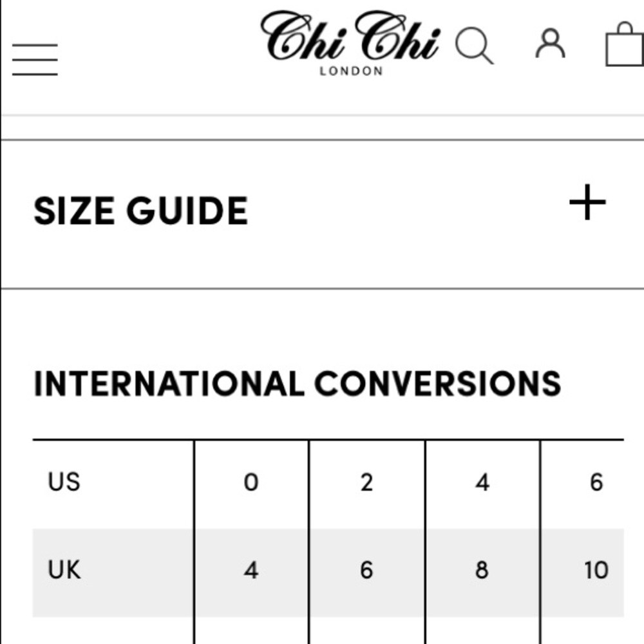Click the SIZE GUIDE heading
This screenshot has height=644, width=644.
[140, 211]
